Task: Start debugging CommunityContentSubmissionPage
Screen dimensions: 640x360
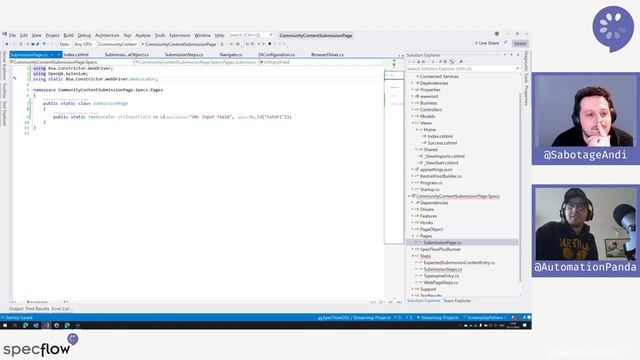Action: (180, 44)
